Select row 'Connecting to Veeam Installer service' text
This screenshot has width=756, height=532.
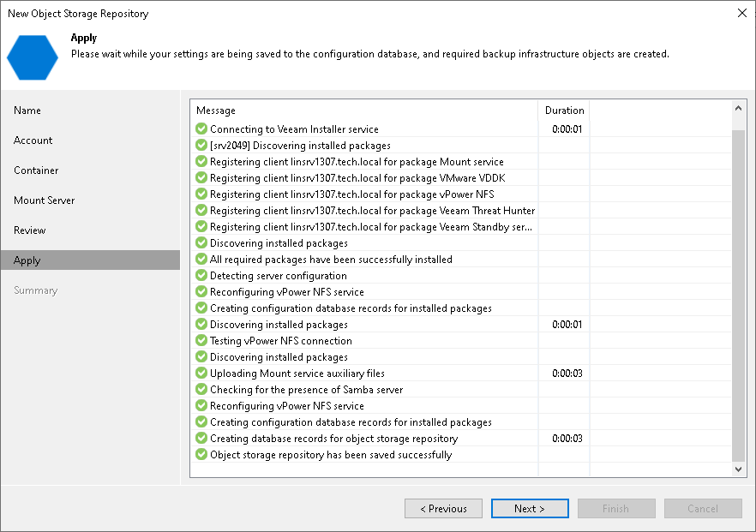(x=294, y=129)
